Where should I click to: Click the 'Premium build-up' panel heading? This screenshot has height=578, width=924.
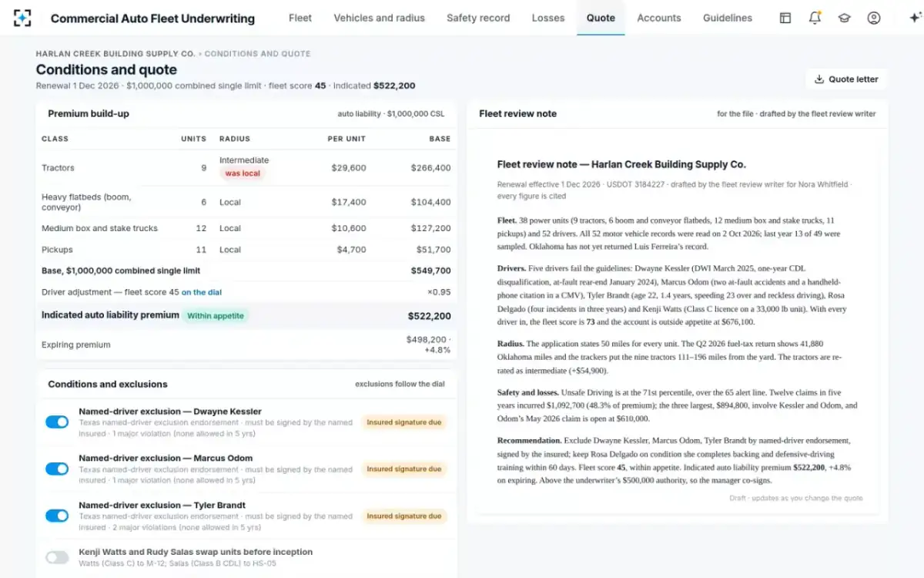pos(89,113)
